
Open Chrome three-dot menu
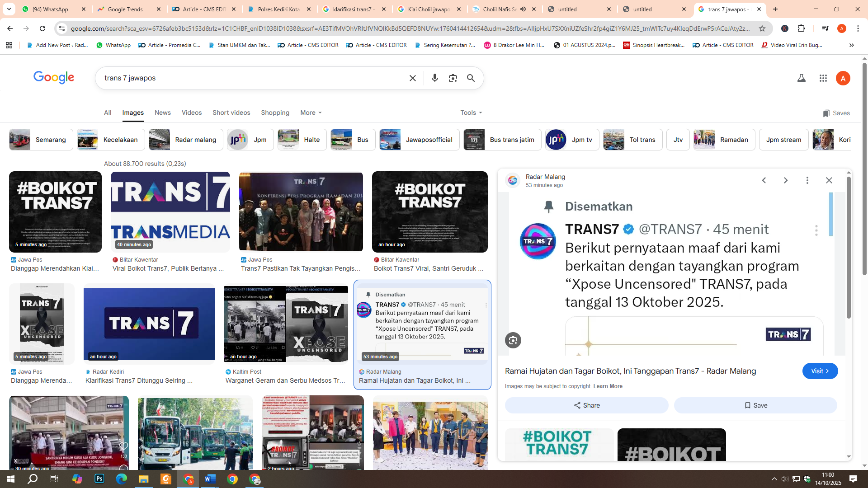(x=858, y=28)
